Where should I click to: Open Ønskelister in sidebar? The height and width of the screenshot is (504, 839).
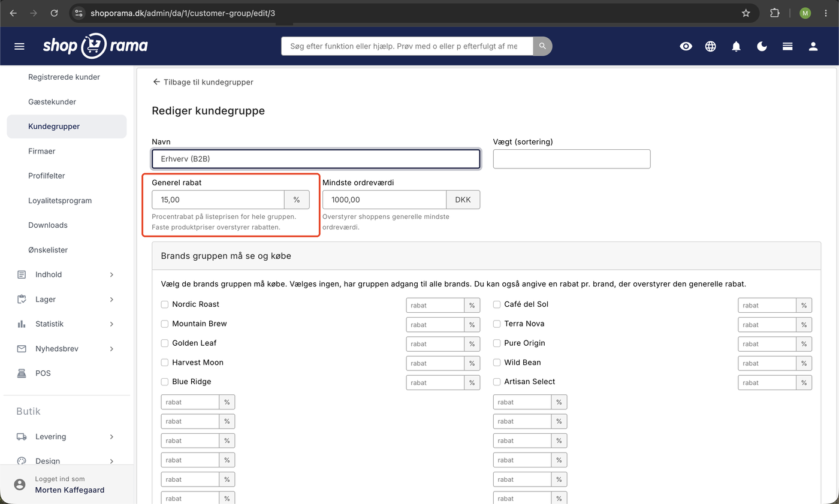[x=48, y=250]
